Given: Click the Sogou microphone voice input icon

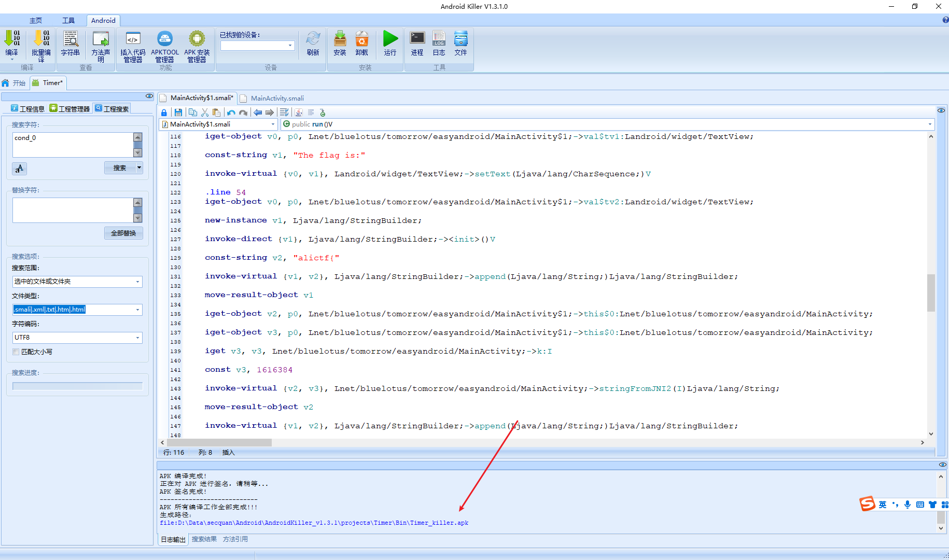Looking at the screenshot, I should click(908, 505).
